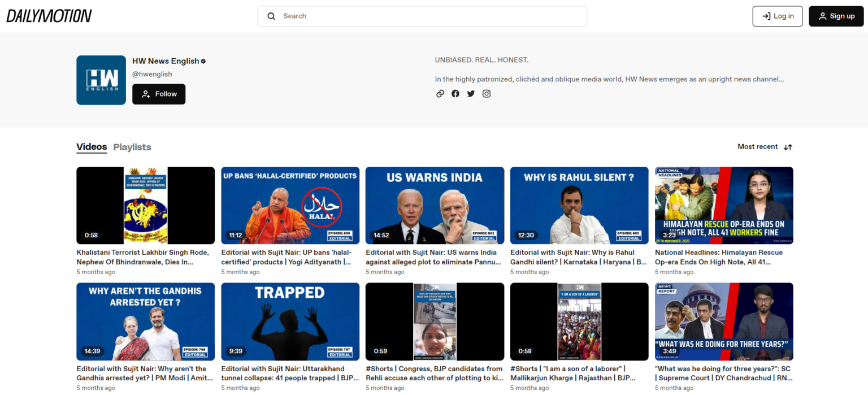Screen dimensions: 868x395
Task: Open the son of a laborer Shorts thumbnail
Action: [x=580, y=322]
